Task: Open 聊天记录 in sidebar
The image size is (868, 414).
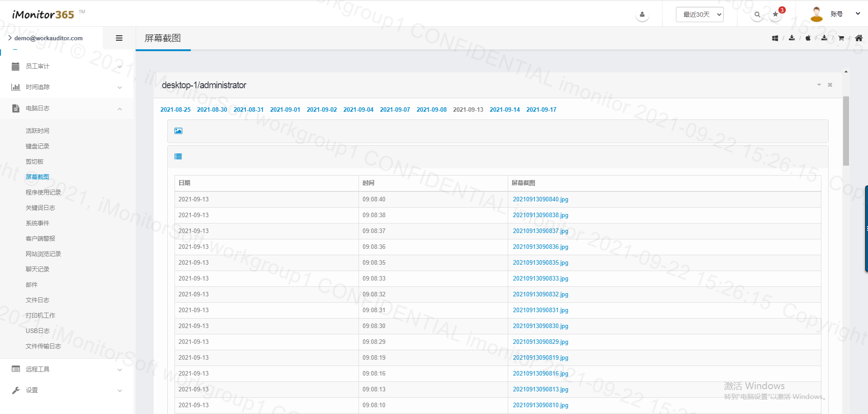Action: pos(38,269)
